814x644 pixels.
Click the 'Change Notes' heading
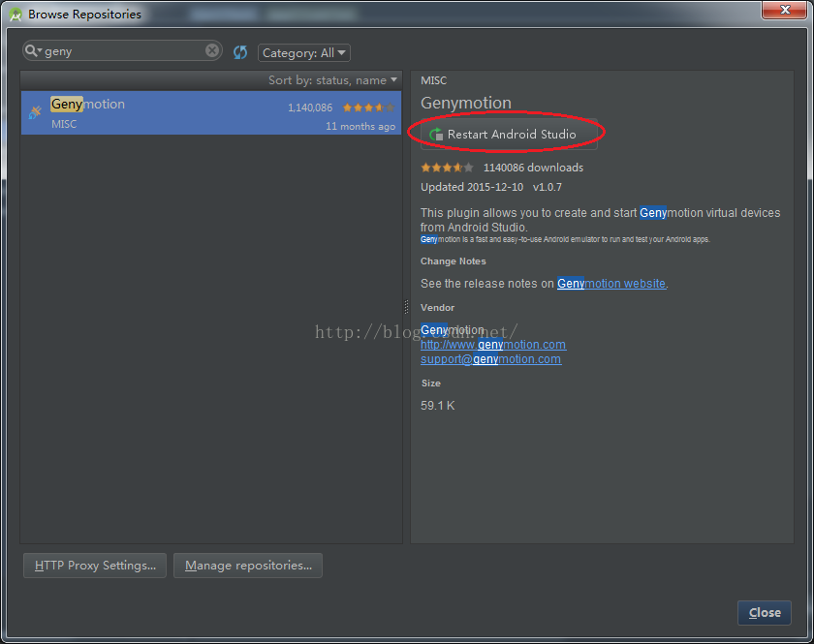pyautogui.click(x=454, y=261)
